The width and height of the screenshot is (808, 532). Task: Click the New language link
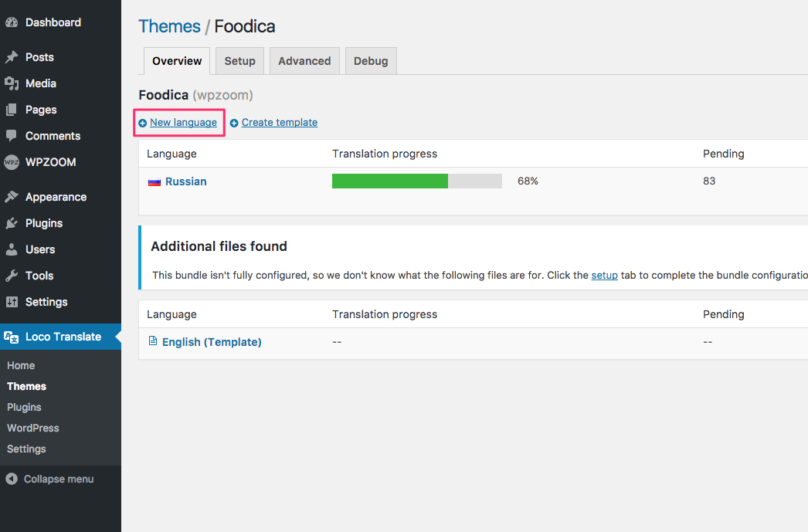point(183,122)
